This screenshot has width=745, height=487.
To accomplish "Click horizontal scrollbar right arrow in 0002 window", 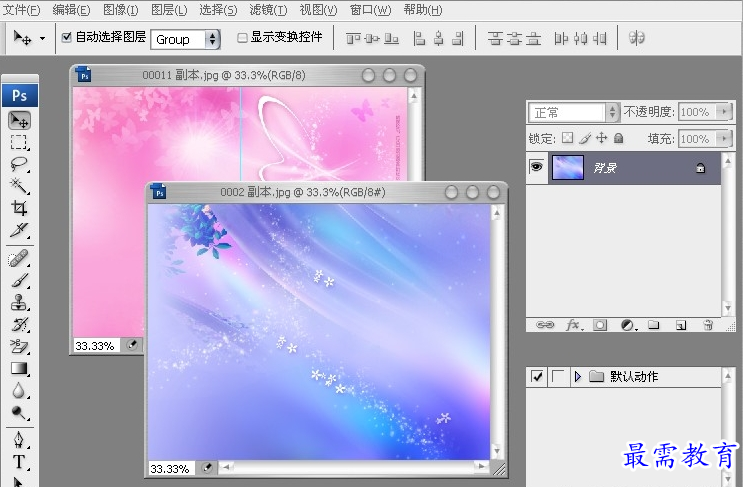I will (x=481, y=467).
